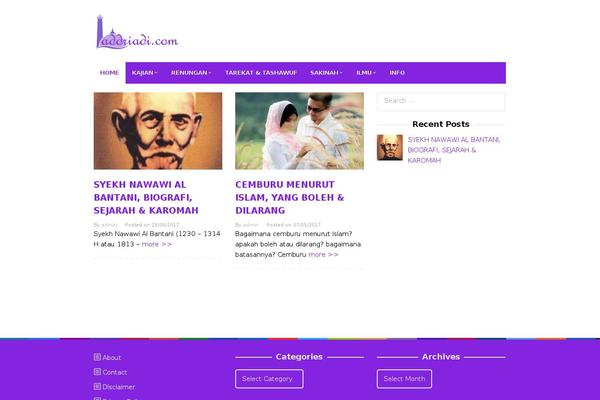Open Cemburu Menurut Islam article title
Image resolution: width=600 pixels, height=400 pixels.
click(x=290, y=198)
